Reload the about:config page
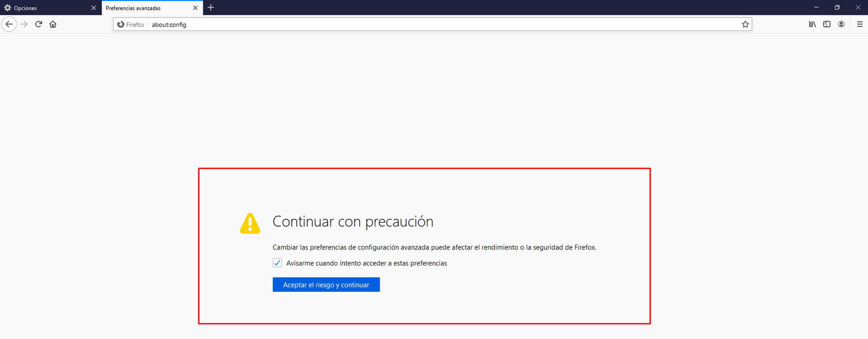868x339 pixels. [39, 24]
